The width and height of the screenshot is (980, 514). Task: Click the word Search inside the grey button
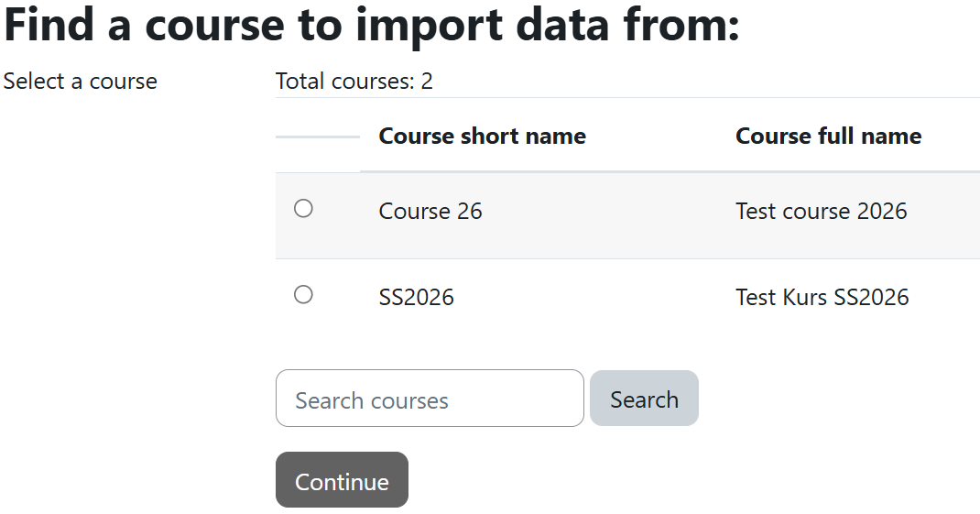644,399
